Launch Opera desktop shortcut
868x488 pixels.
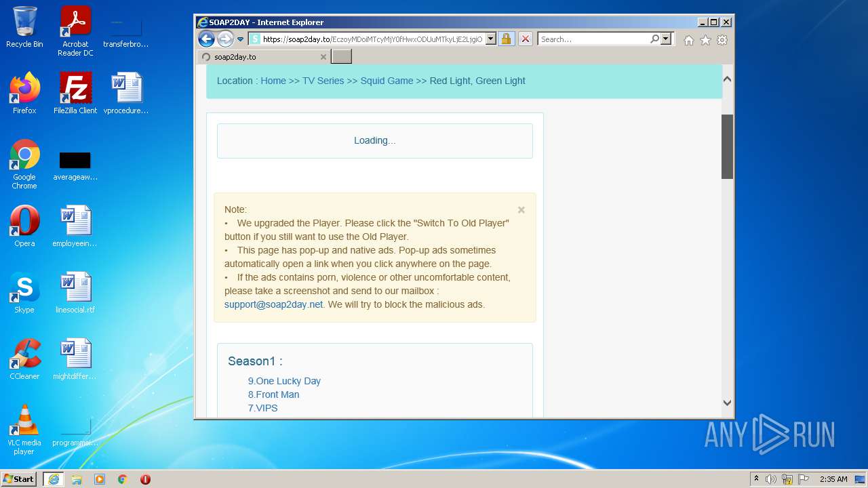click(x=24, y=226)
